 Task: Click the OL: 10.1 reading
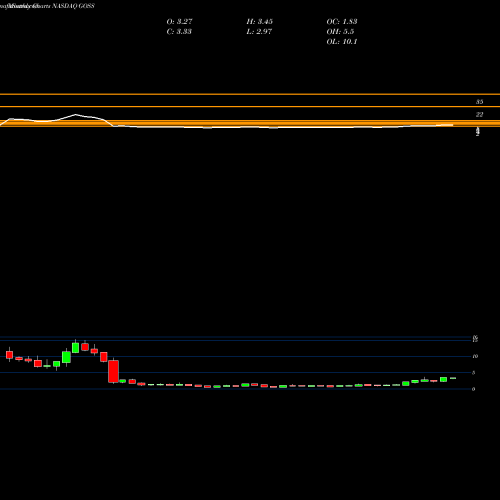point(342,42)
